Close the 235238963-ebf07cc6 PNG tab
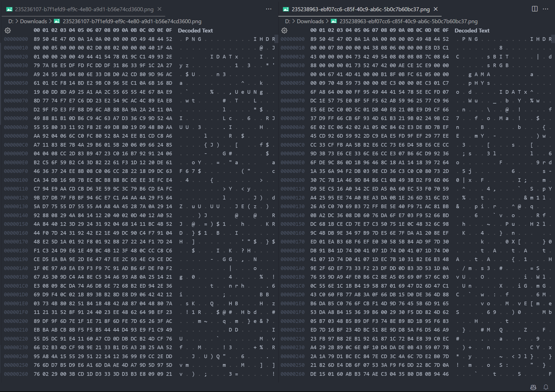Screen dimensions: 555x392 436,9
